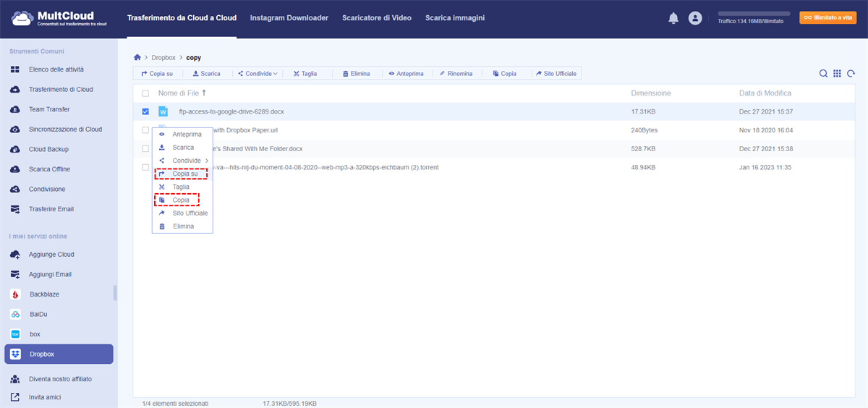Choose Copia in the context menu
868x408 pixels.
182,200
